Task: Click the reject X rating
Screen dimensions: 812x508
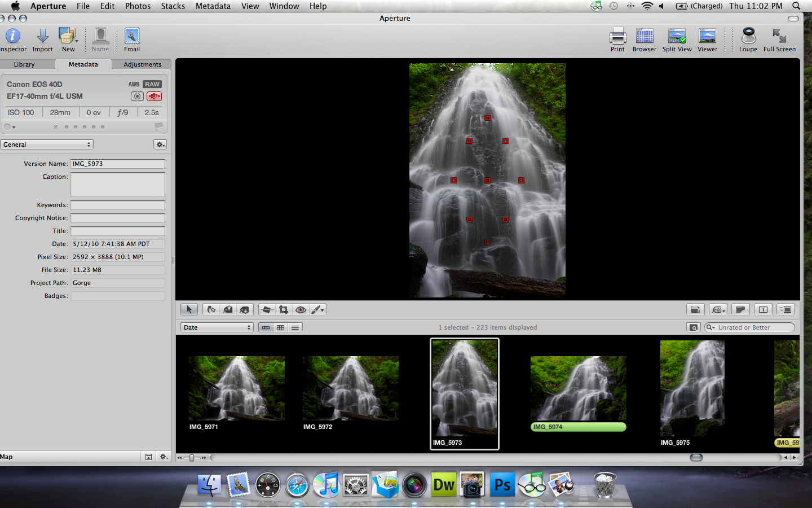Action: click(x=56, y=127)
